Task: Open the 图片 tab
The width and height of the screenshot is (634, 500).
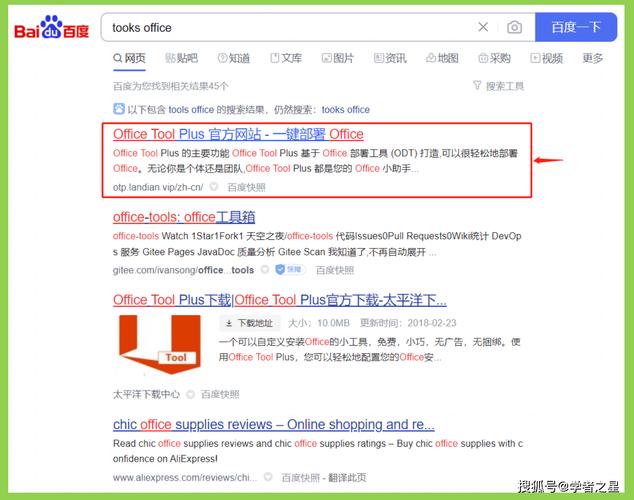Action: 338,58
